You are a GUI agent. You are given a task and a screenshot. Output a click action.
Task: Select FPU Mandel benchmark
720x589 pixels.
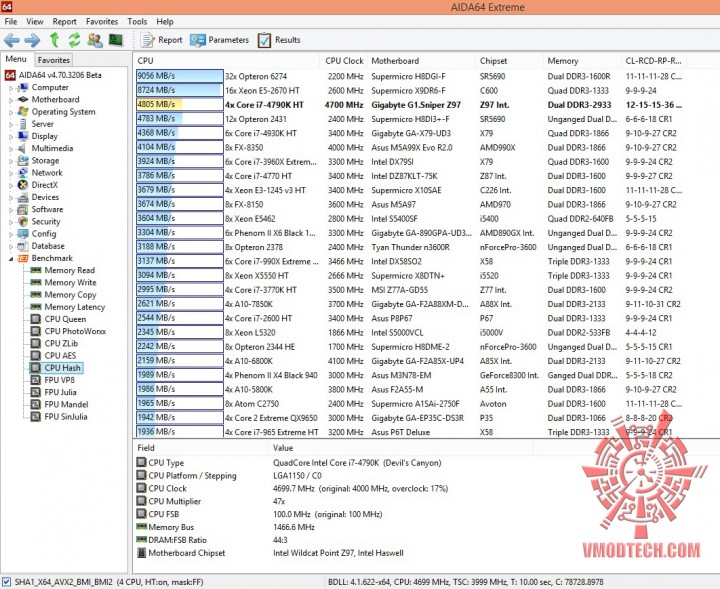click(x=66, y=404)
